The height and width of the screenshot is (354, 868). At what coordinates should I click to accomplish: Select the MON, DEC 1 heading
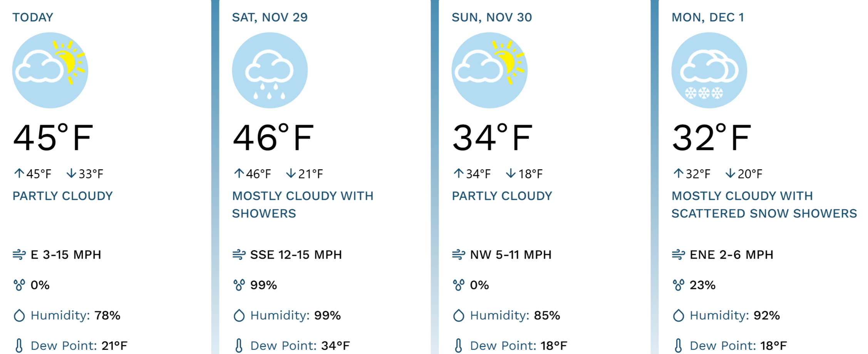(708, 17)
